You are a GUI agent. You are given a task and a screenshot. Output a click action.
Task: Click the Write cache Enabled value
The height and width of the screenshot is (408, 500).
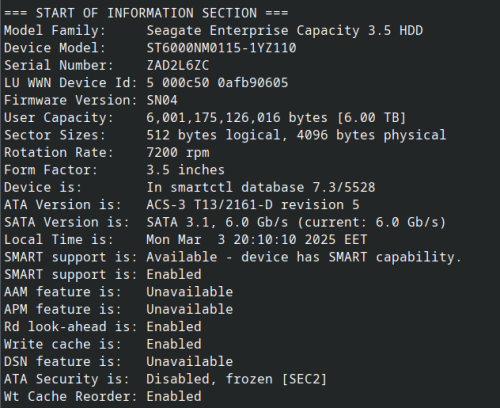(174, 344)
